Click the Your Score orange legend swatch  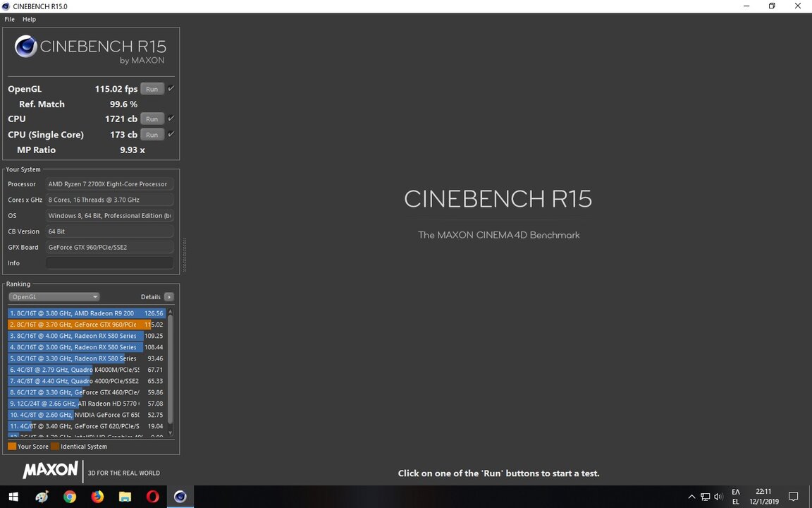tap(12, 447)
